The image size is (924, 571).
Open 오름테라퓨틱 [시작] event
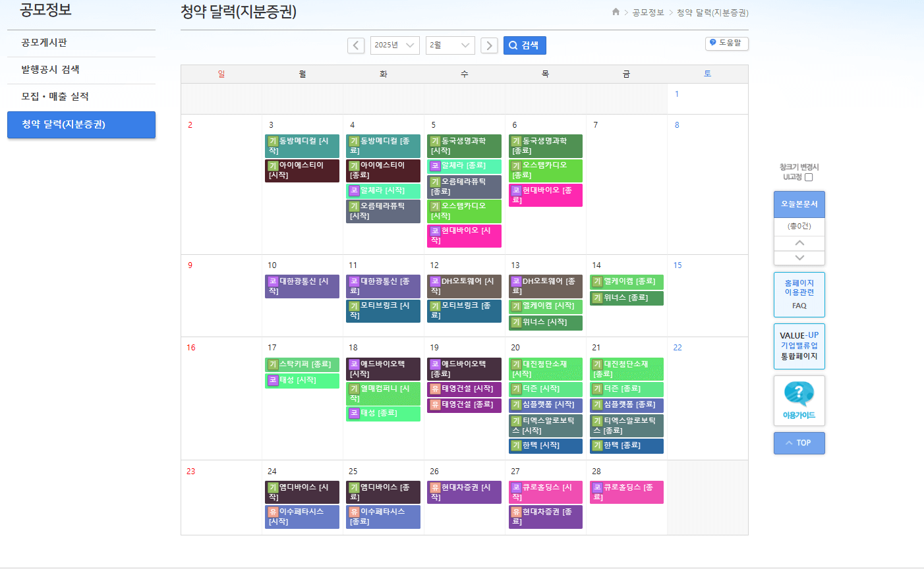coord(383,211)
